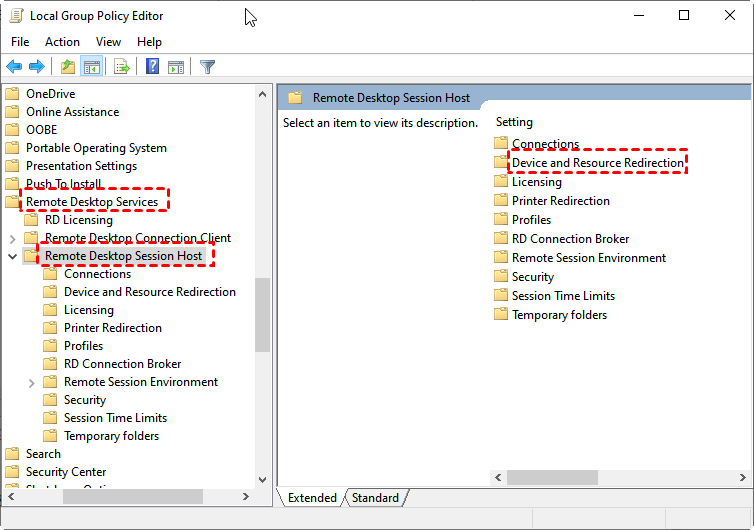Select Printer Redirection in left tree
Image resolution: width=754 pixels, height=530 pixels.
click(x=113, y=328)
